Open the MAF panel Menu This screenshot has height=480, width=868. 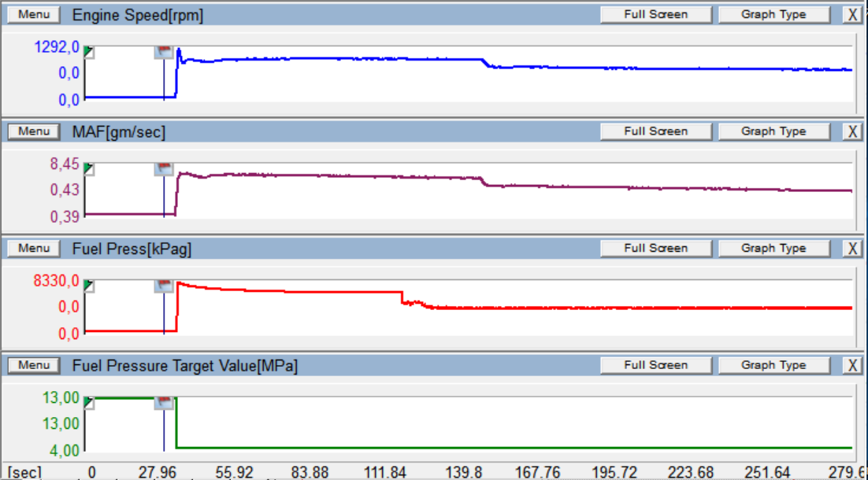click(34, 131)
